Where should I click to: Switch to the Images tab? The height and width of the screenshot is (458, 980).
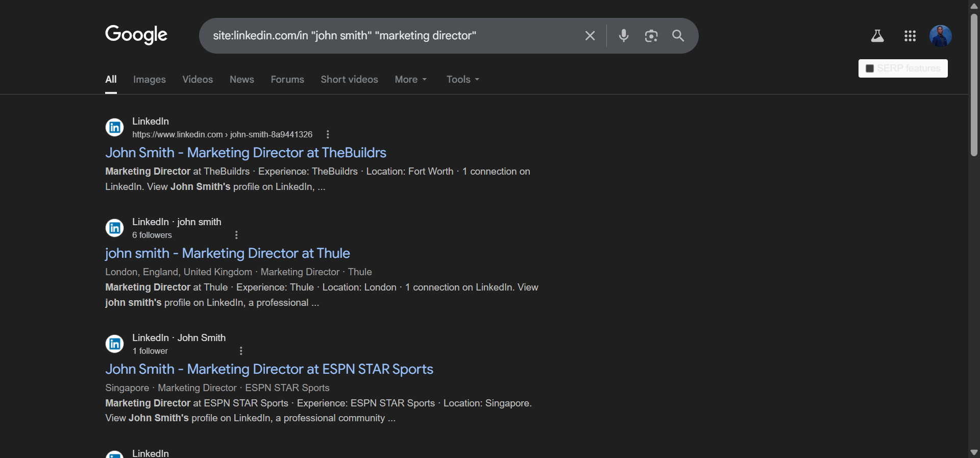click(150, 80)
